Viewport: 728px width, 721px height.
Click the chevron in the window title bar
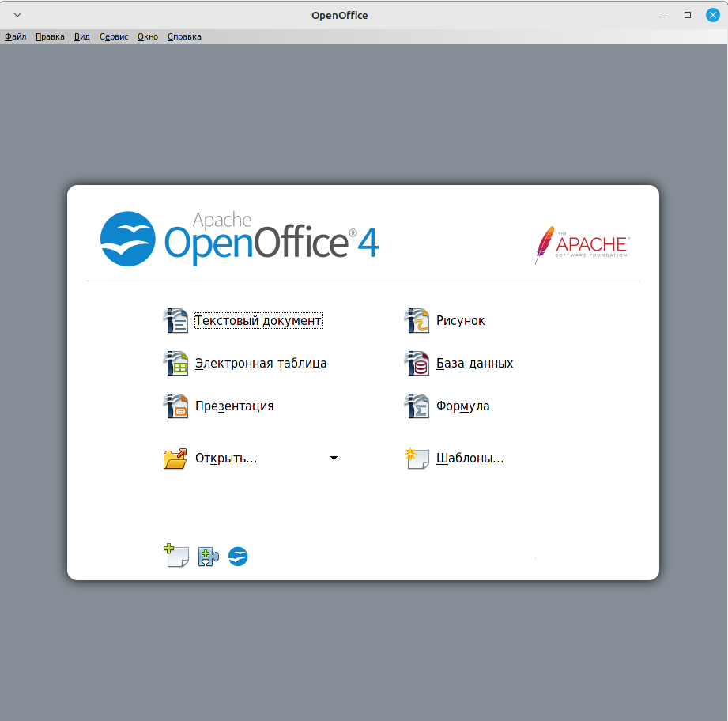[17, 14]
